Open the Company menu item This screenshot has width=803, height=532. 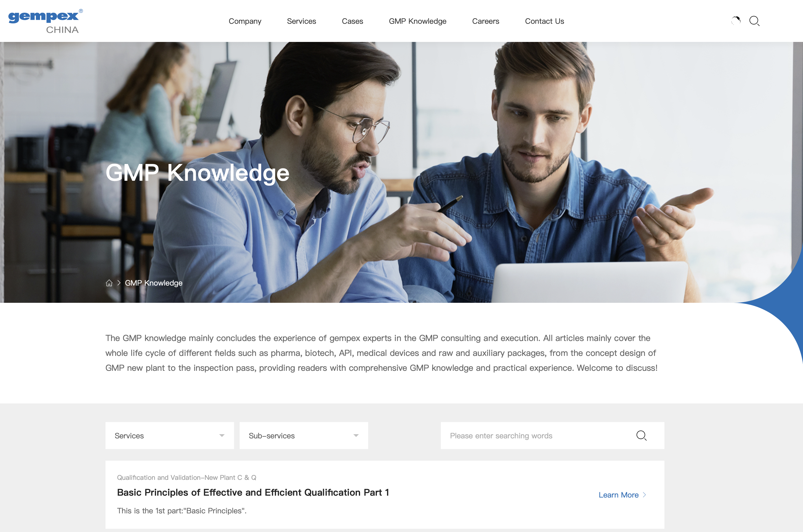(x=245, y=21)
